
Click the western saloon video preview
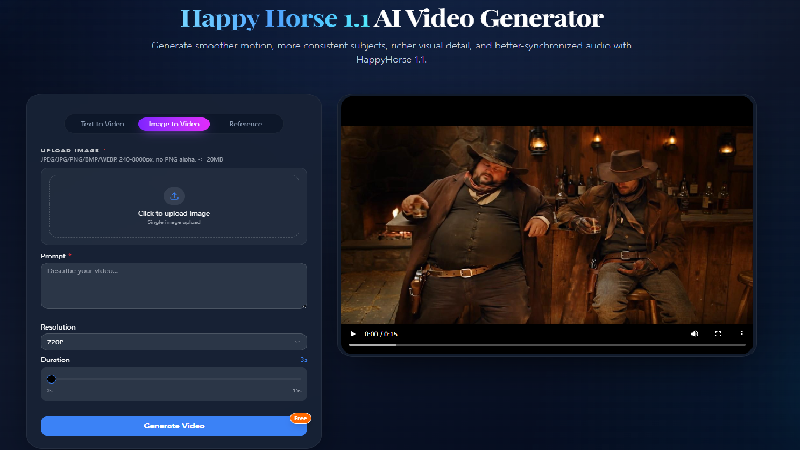547,225
